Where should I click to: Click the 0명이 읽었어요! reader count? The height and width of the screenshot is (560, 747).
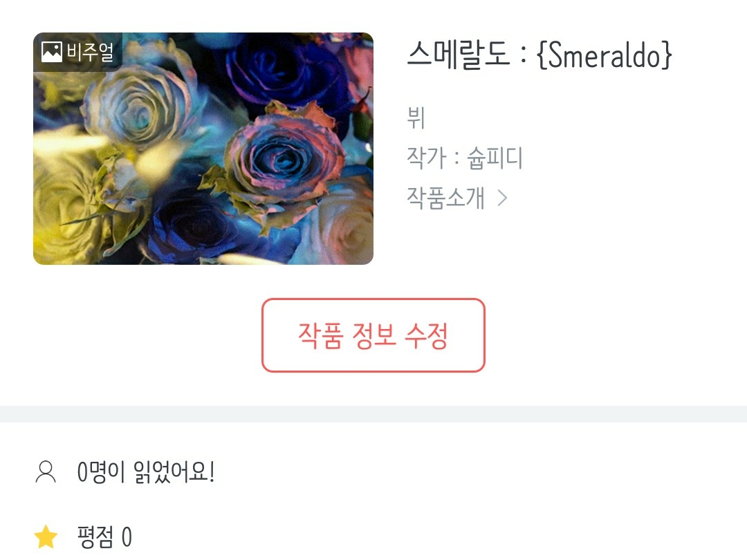tap(146, 472)
